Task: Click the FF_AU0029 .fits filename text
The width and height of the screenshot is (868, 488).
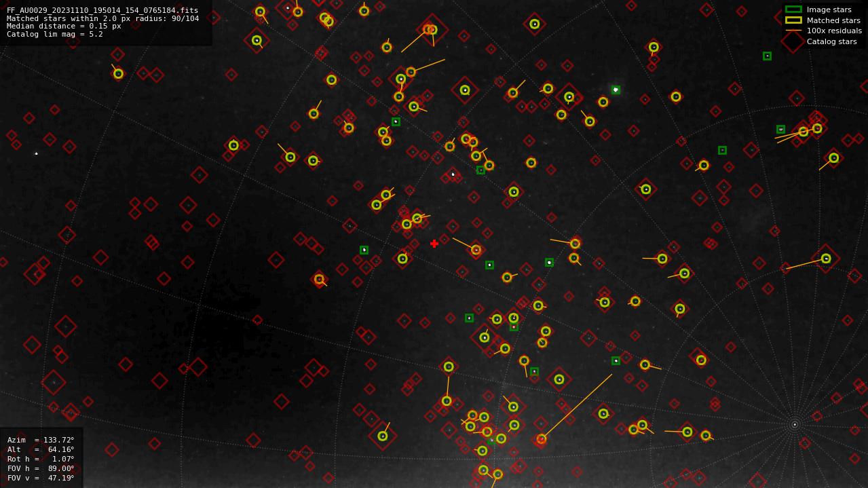Action: (x=102, y=11)
